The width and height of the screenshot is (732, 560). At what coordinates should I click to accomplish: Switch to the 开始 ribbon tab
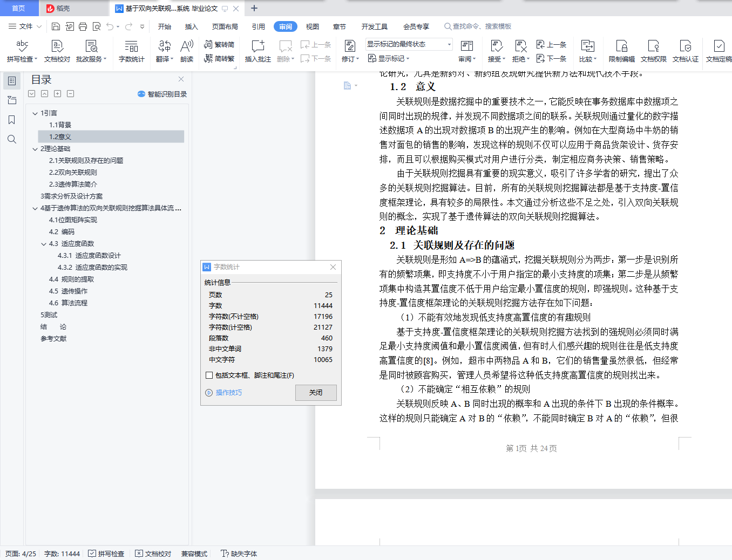[165, 26]
